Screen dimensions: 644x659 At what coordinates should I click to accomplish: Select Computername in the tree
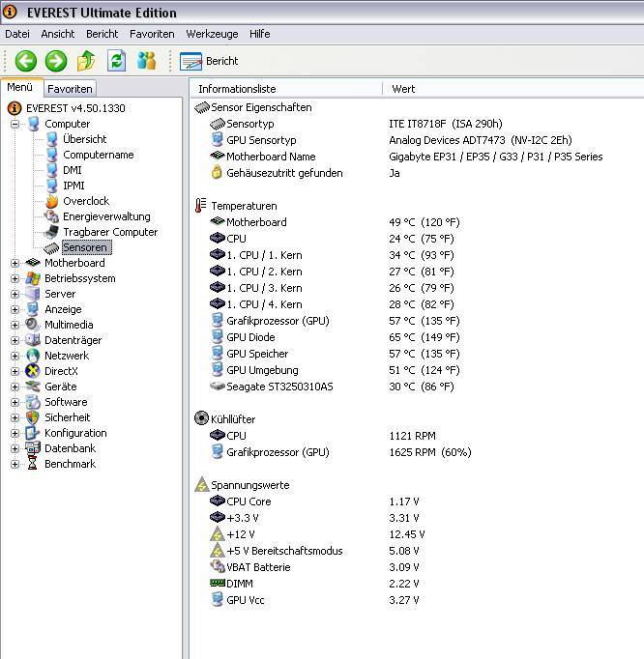click(x=99, y=155)
